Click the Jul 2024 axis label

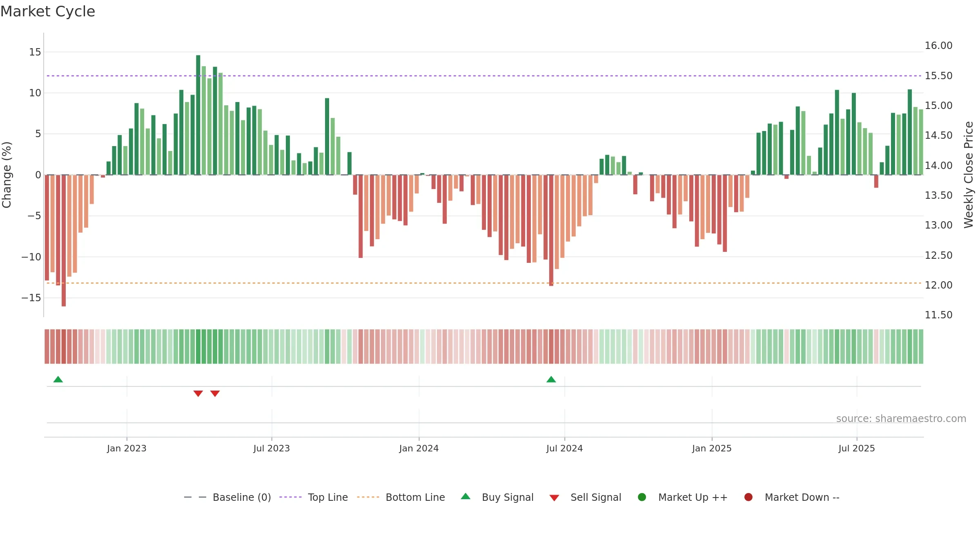point(565,449)
